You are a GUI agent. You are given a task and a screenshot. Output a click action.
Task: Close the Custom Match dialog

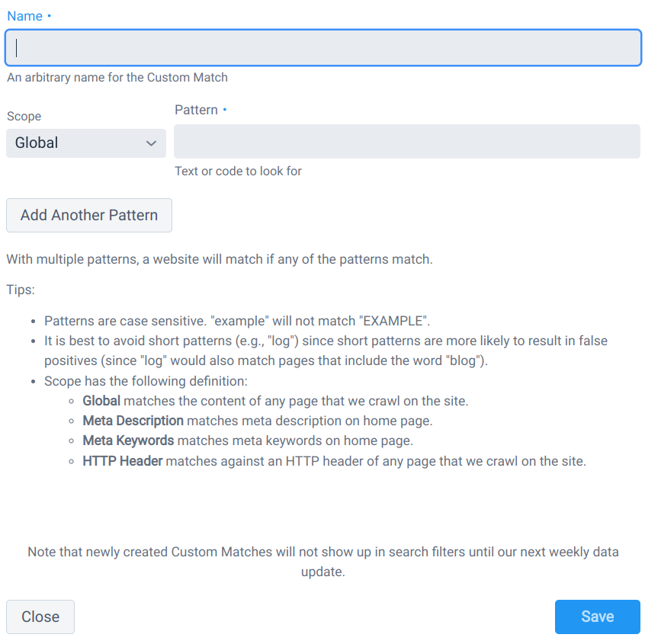(40, 617)
